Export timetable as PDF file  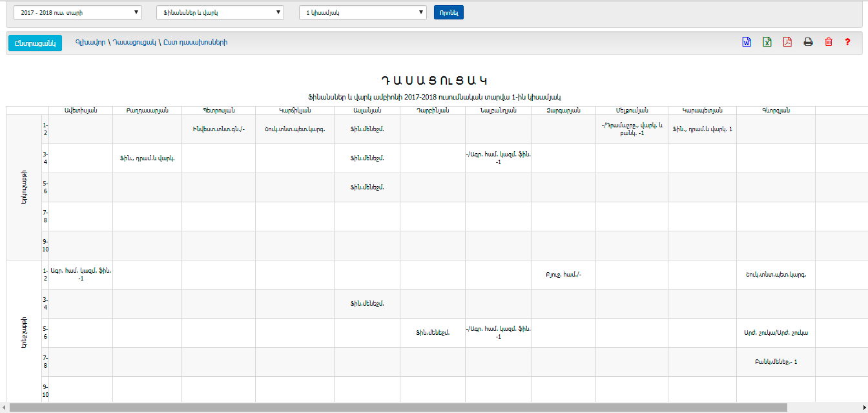787,42
